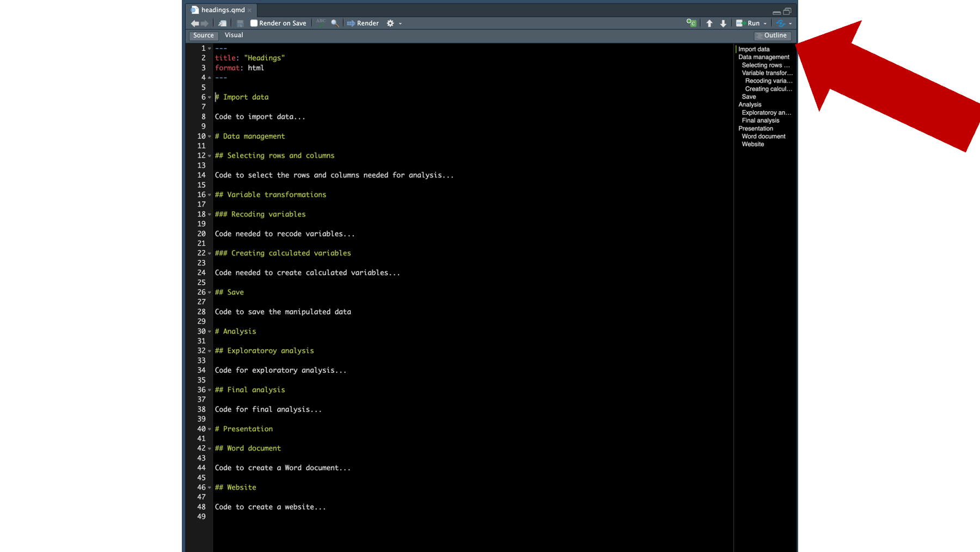This screenshot has width=980, height=552.
Task: Open the render settings gear
Action: tap(390, 23)
